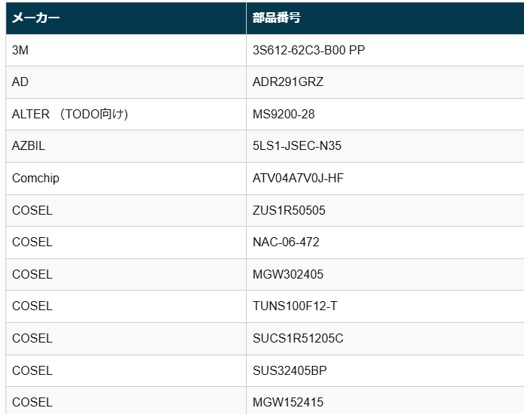The height and width of the screenshot is (414, 528).
Task: Click the 部品番号 column header
Action: 385,18
